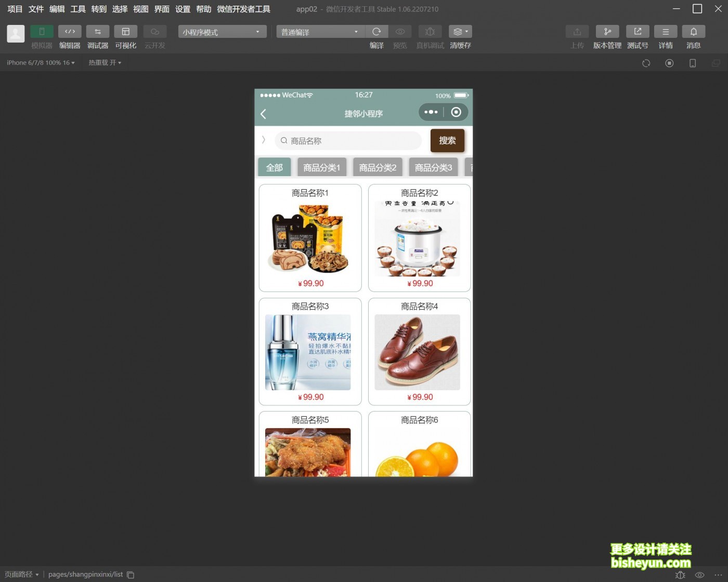Viewport: 728px width, 582px height.
Task: Open the 转到 menu
Action: (99, 9)
